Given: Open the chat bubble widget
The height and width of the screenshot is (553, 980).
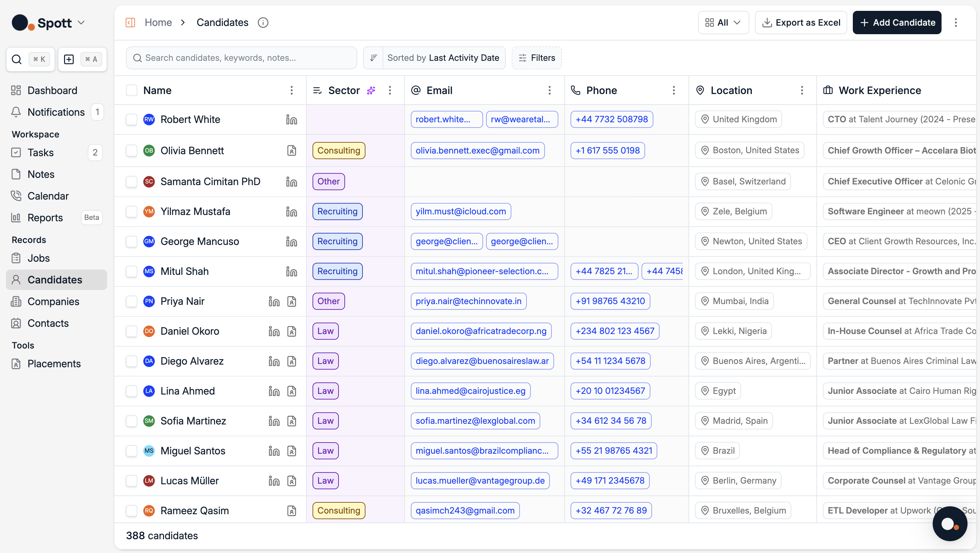Looking at the screenshot, I should [x=949, y=524].
